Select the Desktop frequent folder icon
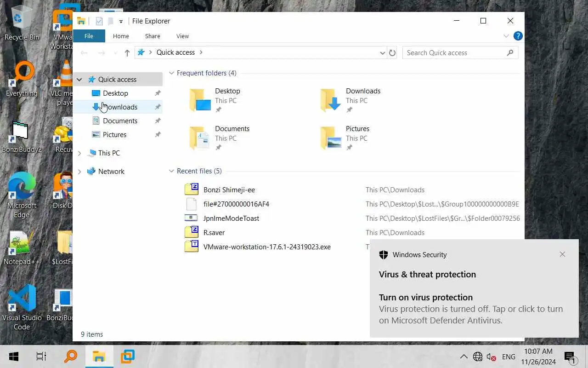 pos(200,100)
